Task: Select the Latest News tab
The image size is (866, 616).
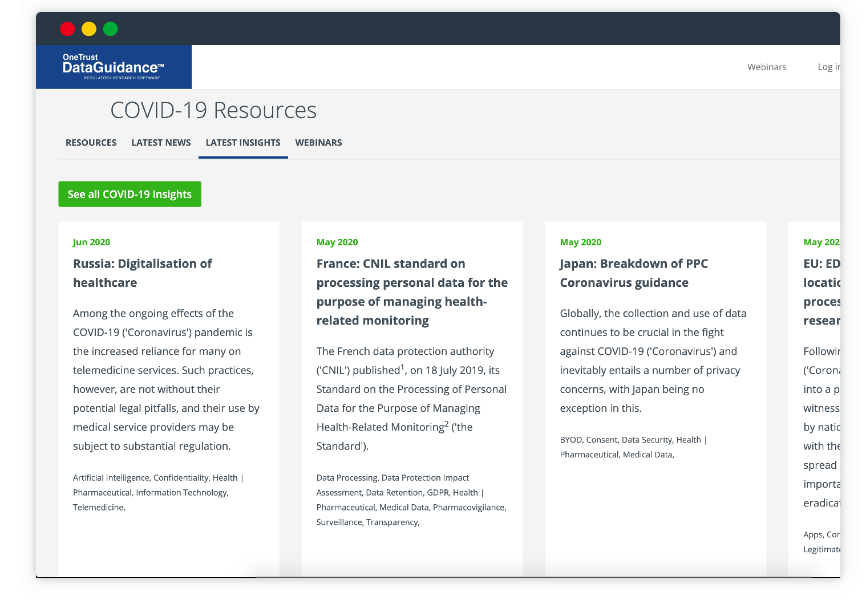Action: (x=161, y=143)
